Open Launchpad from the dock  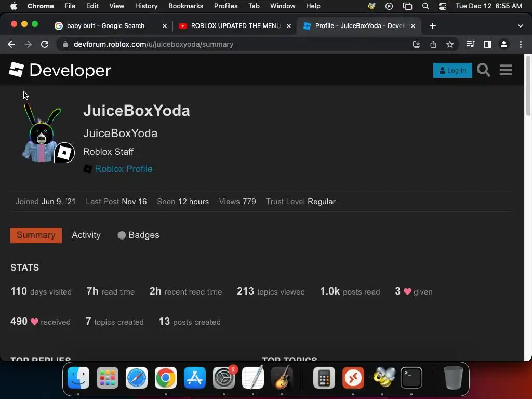(x=108, y=378)
